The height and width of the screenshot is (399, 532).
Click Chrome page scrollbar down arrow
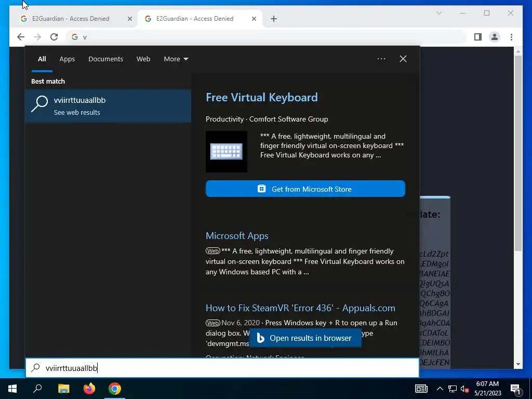[x=518, y=364]
